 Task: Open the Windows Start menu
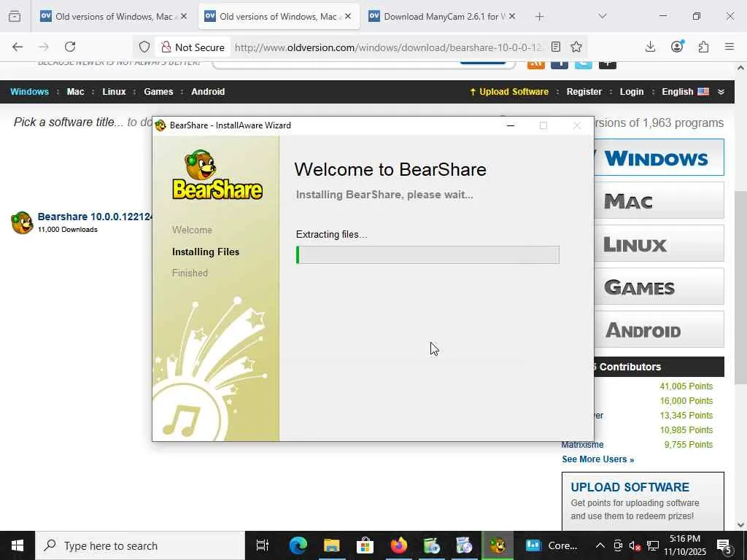18,545
